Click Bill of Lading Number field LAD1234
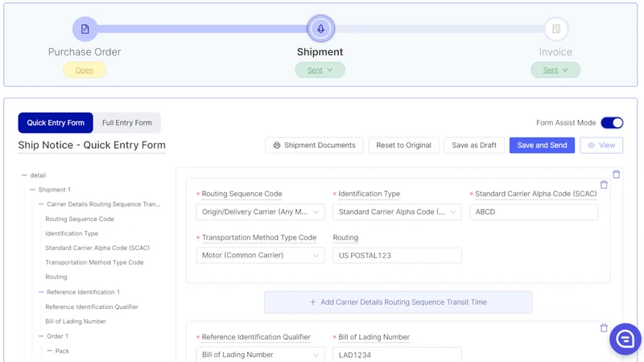 pos(397,355)
